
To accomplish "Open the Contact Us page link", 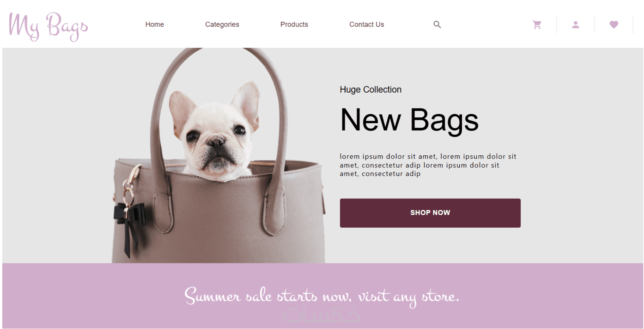I will click(x=367, y=24).
